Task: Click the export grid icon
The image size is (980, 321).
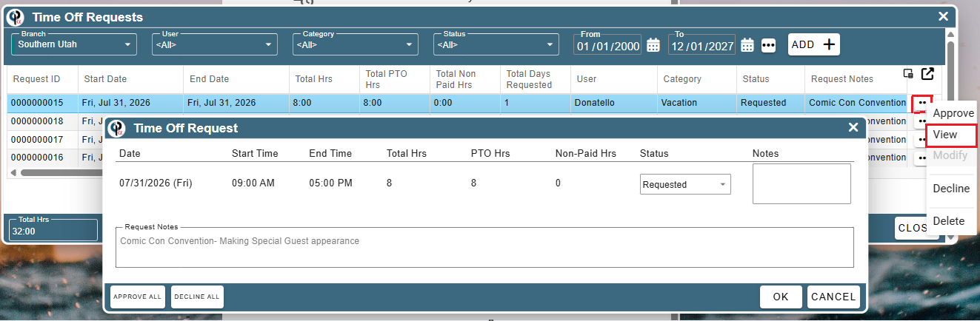Action: [927, 73]
